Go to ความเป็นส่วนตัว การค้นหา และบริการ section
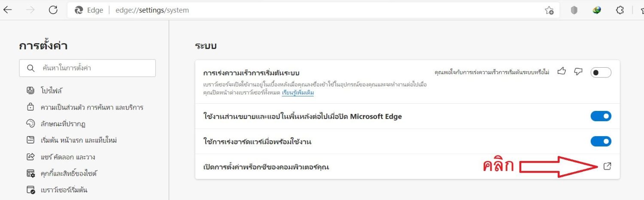 92,107
